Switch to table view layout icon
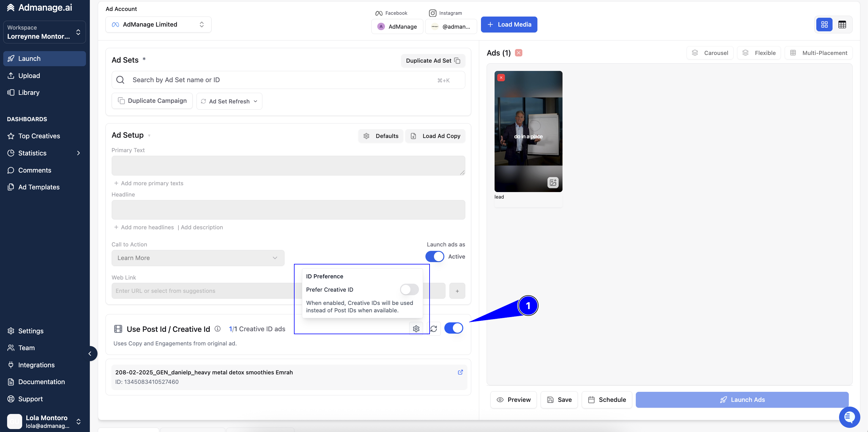The height and width of the screenshot is (432, 868). (842, 25)
